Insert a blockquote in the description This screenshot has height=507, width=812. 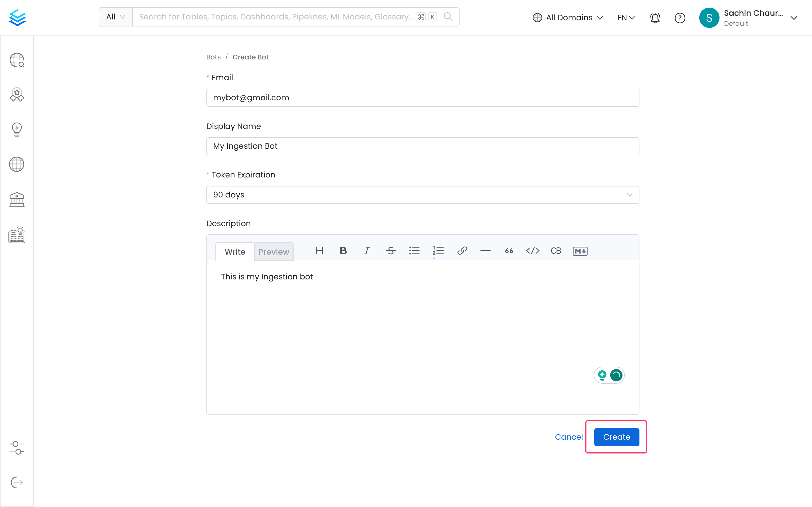coord(508,250)
